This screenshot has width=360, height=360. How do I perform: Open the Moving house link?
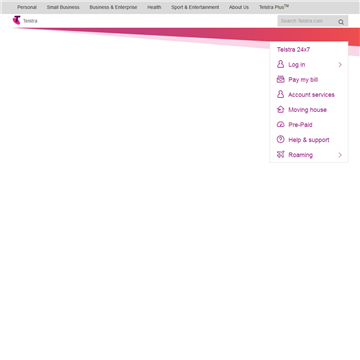(x=307, y=110)
